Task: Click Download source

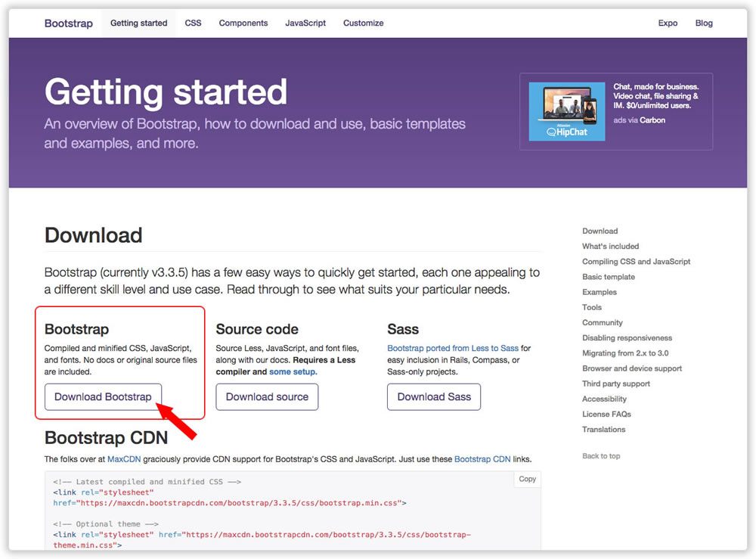Action: click(267, 396)
